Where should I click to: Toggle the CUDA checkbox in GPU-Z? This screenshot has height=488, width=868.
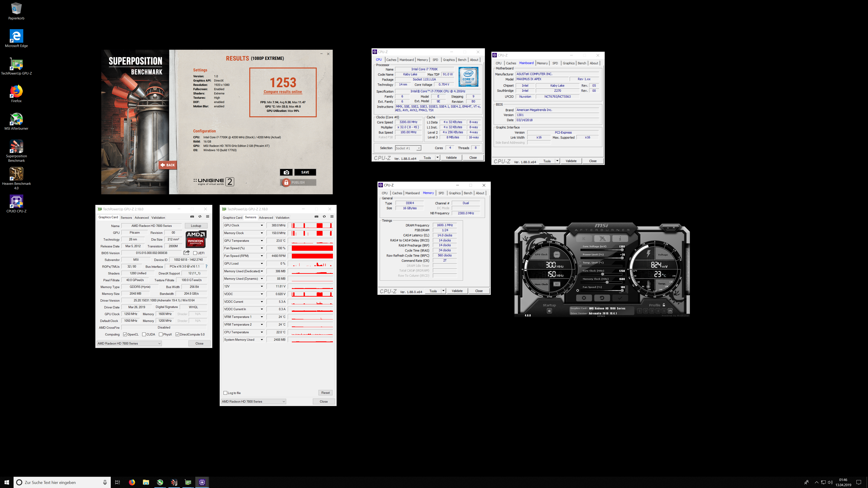pos(144,334)
